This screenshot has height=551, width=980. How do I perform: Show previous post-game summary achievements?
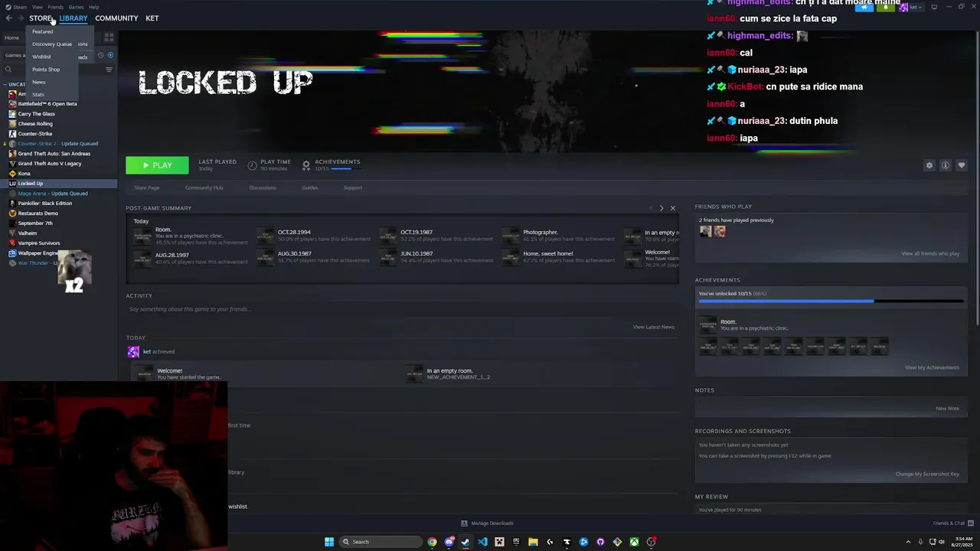(652, 208)
